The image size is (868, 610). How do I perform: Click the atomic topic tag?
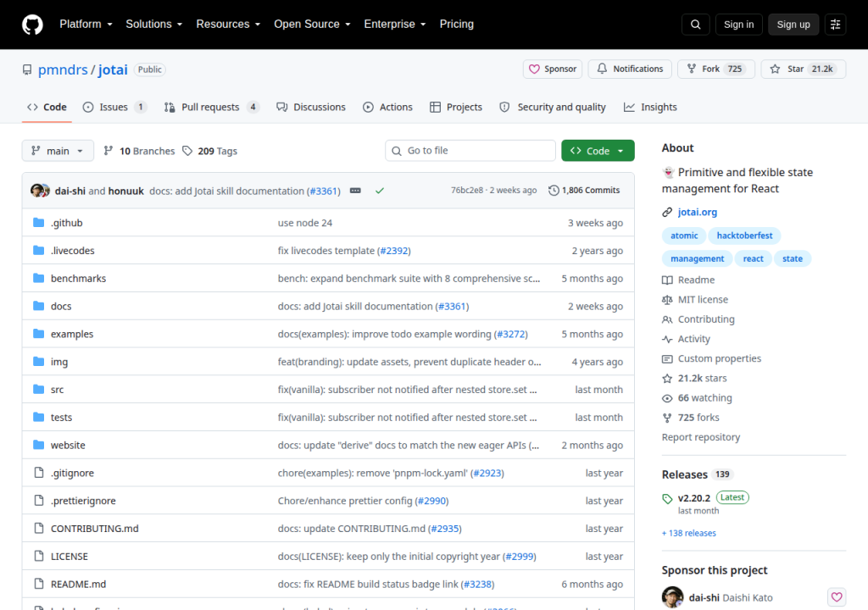click(684, 236)
